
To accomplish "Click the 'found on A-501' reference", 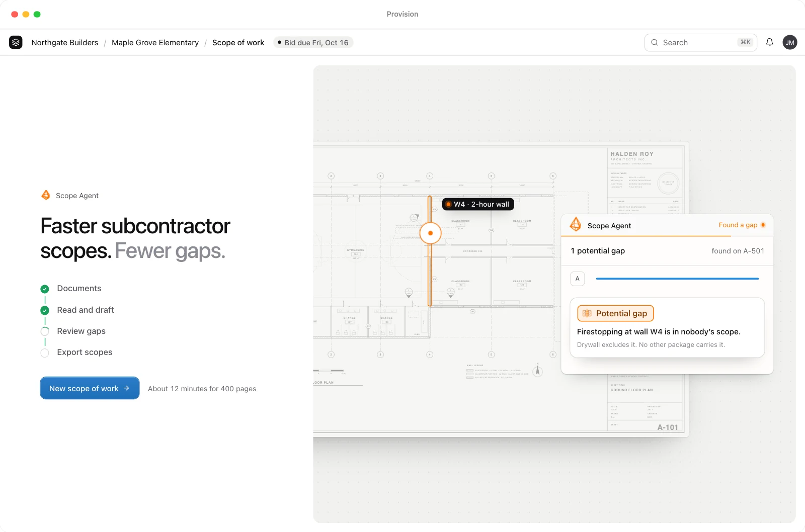I will tap(738, 251).
